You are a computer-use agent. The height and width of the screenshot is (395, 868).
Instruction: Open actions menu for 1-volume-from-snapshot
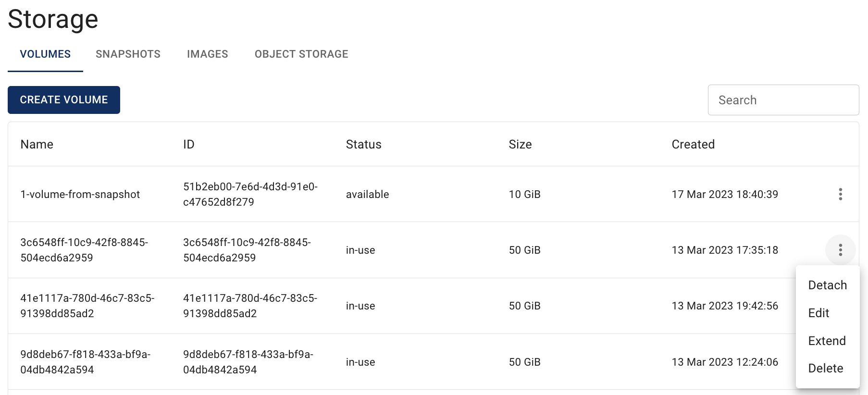coord(840,194)
